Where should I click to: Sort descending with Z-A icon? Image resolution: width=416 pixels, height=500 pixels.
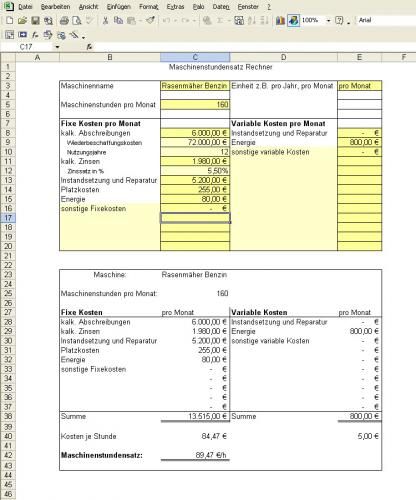pyautogui.click(x=265, y=21)
